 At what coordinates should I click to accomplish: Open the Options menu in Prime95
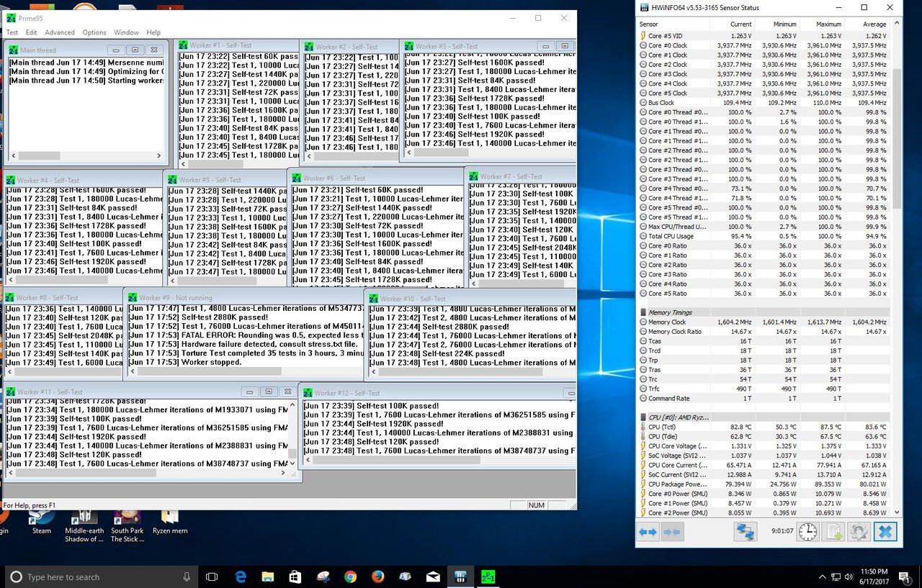point(94,32)
